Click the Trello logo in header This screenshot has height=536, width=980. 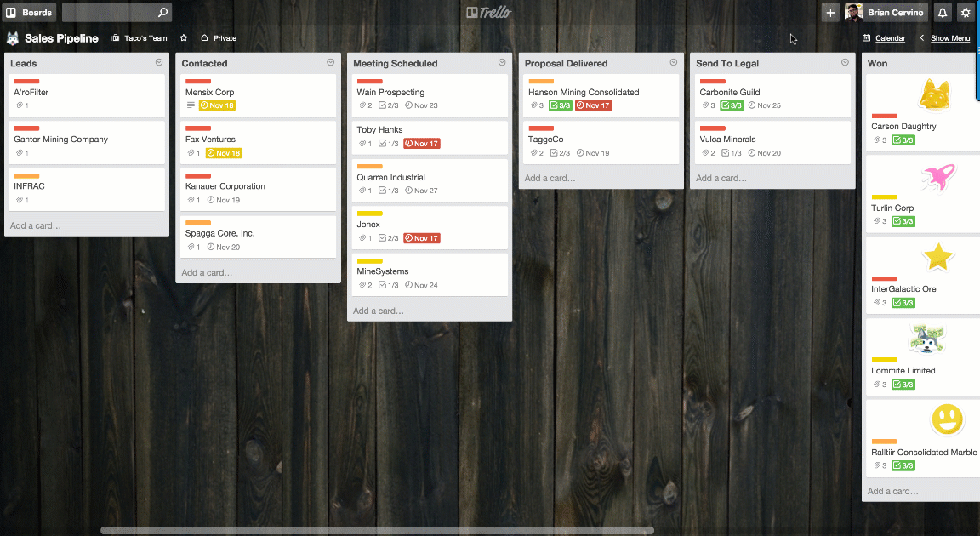point(489,13)
